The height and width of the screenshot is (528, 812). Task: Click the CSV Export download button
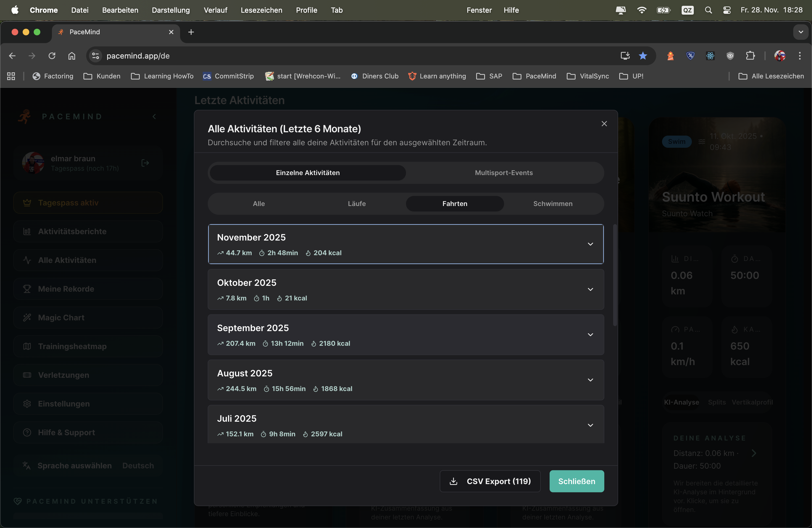click(x=490, y=481)
